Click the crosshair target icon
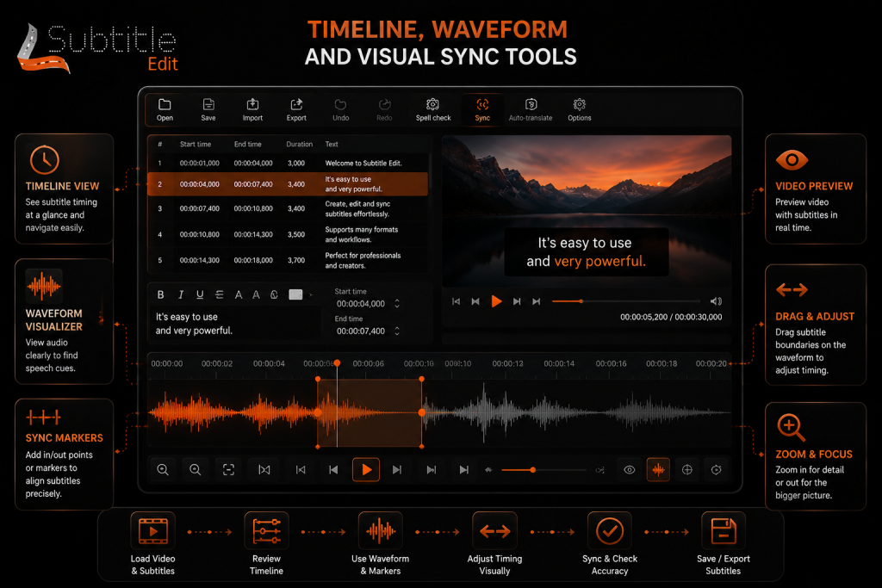The image size is (882, 588). 686,470
